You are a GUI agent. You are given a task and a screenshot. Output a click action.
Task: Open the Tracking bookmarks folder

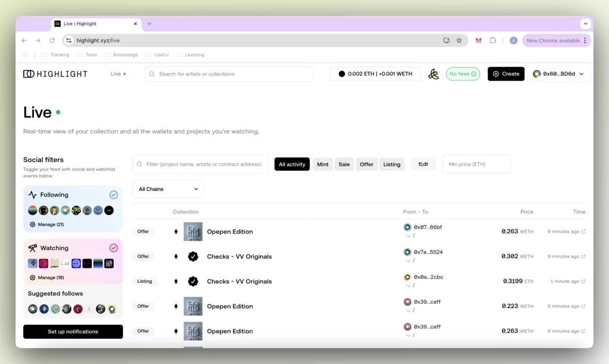[x=55, y=55]
